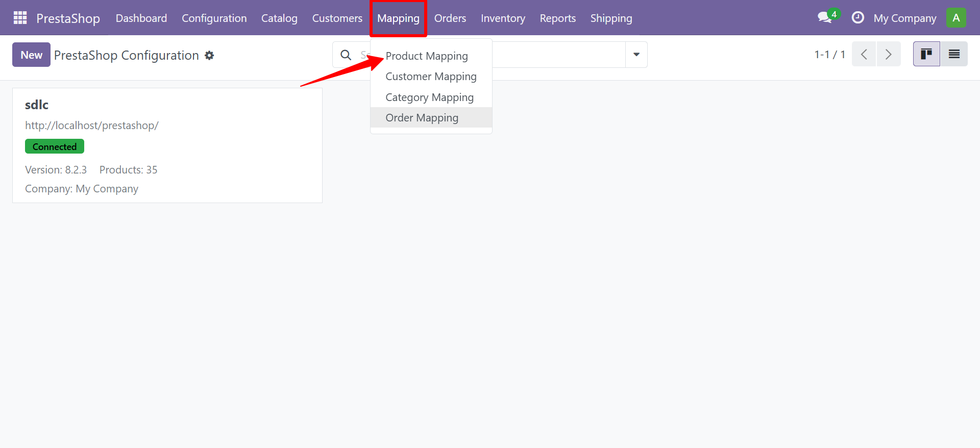Open the Shipping menu
The width and height of the screenshot is (980, 448).
611,18
